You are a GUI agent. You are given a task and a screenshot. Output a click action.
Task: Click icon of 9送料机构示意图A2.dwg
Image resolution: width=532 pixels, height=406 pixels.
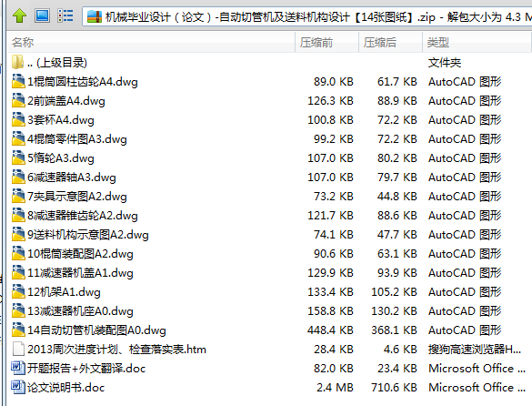[18, 234]
